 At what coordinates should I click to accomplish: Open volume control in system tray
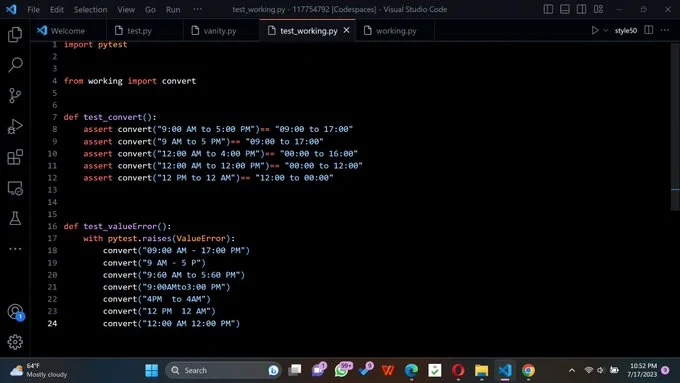click(x=601, y=370)
